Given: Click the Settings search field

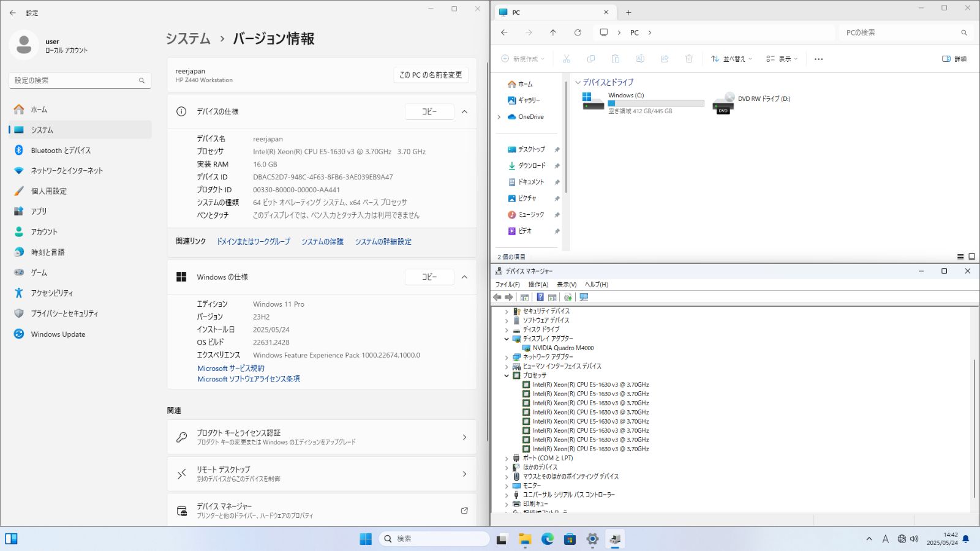Looking at the screenshot, I should coord(80,80).
